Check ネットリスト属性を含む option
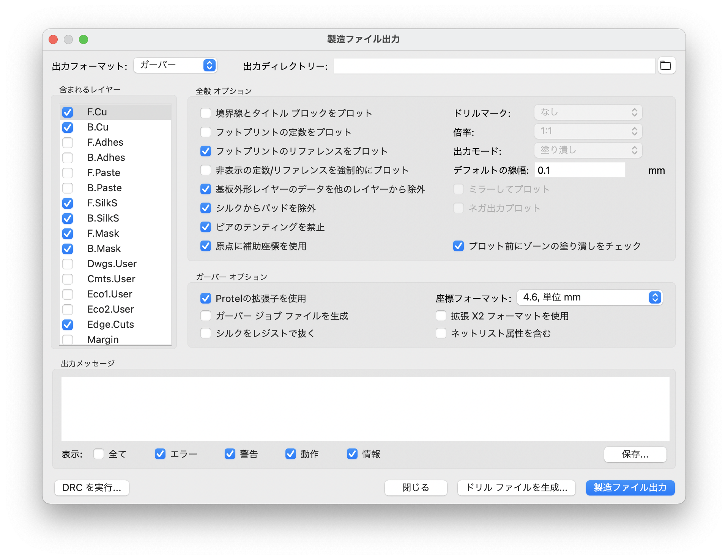This screenshot has height=560, width=728. pos(441,333)
